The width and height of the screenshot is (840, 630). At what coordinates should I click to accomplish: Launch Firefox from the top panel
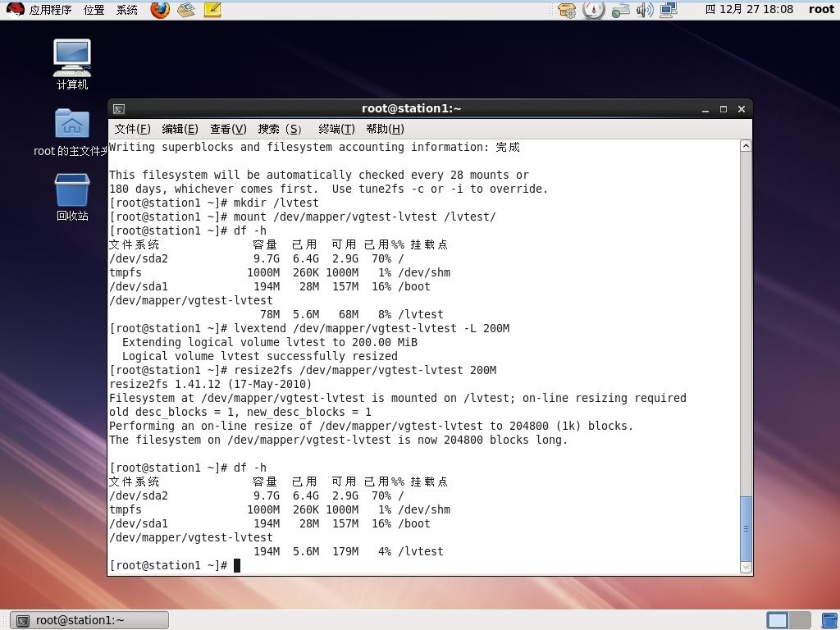click(160, 10)
